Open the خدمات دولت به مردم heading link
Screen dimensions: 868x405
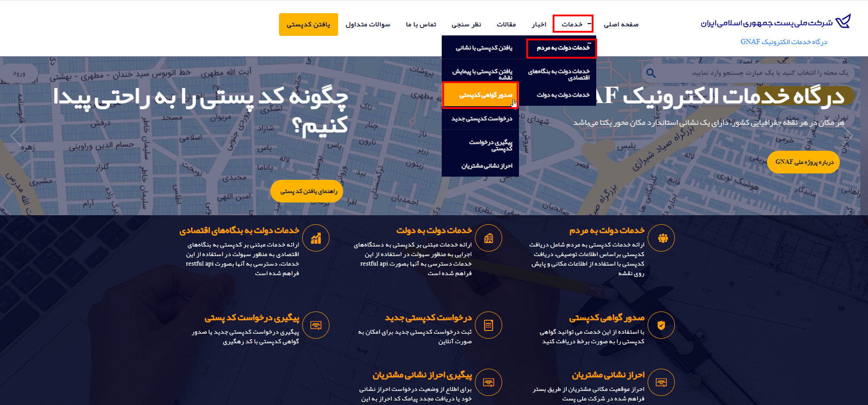[x=607, y=231]
